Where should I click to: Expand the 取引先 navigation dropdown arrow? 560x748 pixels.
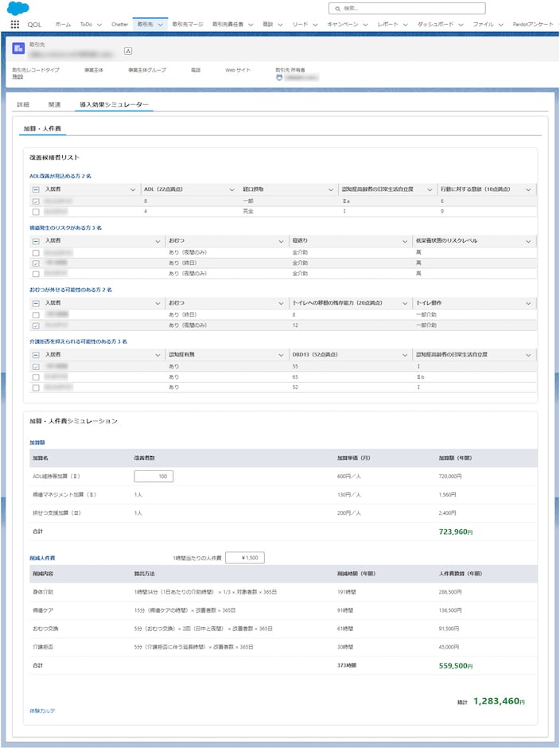click(161, 25)
